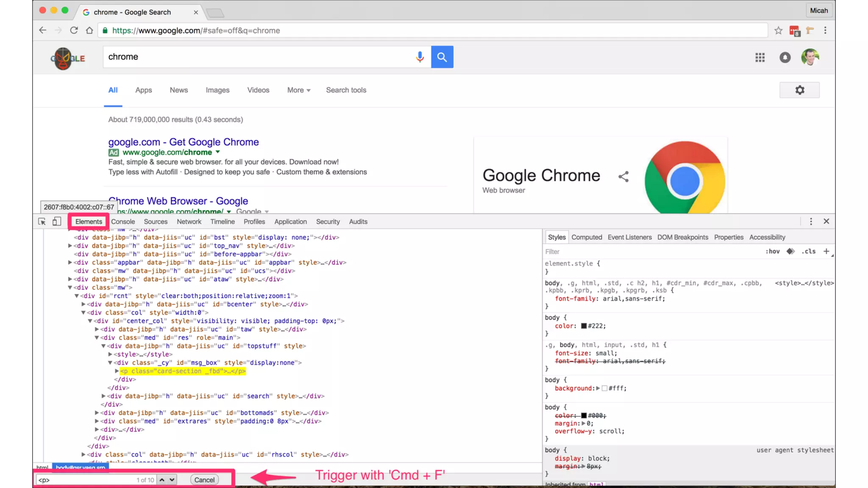
Task: Toggle the .cls class editor
Action: [x=809, y=251]
